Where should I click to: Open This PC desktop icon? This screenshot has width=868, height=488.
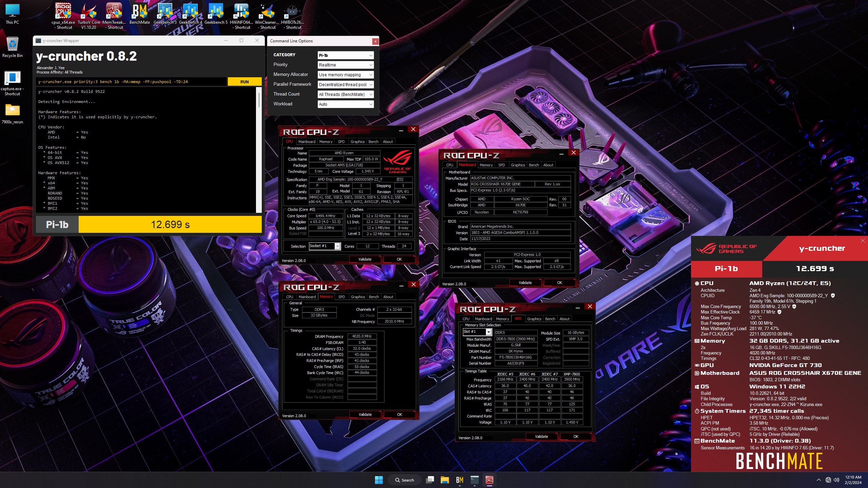click(13, 14)
